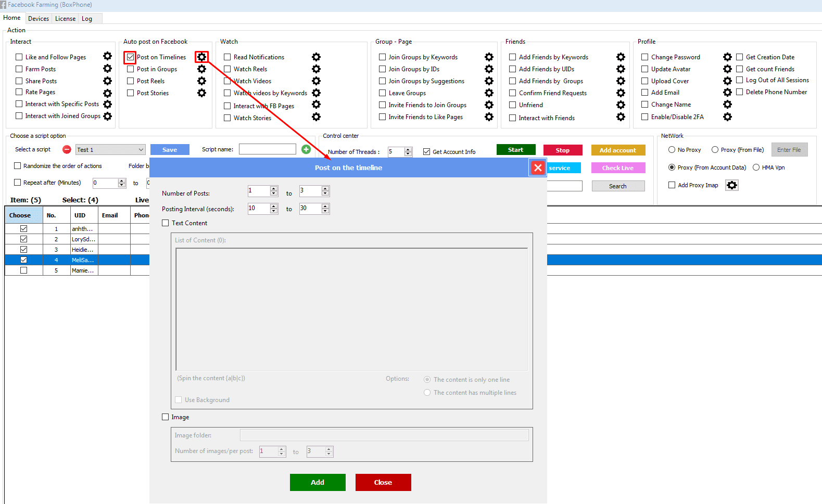Click the Add account button
This screenshot has height=504, width=822.
pos(618,150)
